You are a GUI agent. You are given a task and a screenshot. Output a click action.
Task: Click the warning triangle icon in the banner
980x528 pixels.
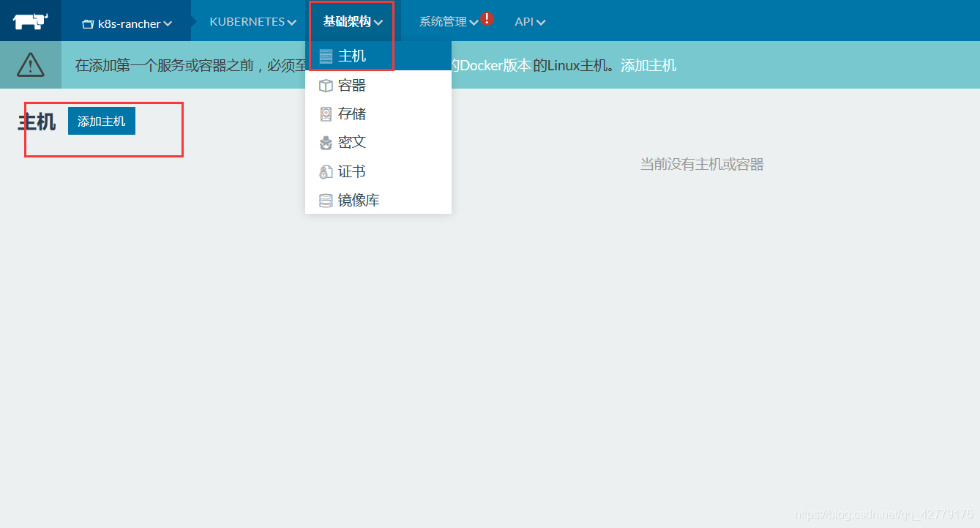[31, 65]
